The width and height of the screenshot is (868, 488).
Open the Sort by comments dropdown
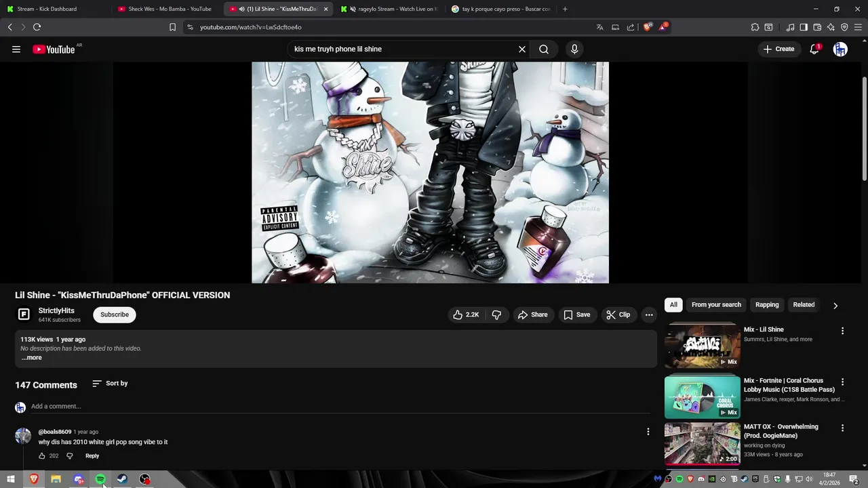click(110, 384)
